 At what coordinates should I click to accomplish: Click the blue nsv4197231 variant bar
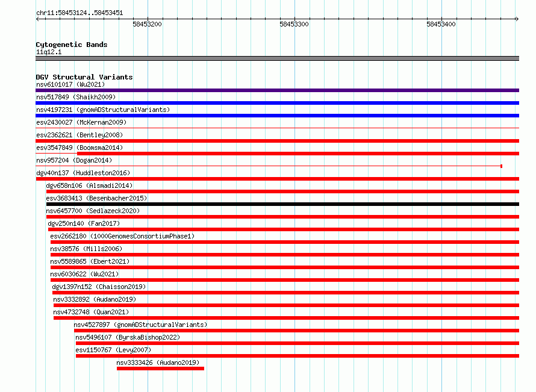point(277,116)
